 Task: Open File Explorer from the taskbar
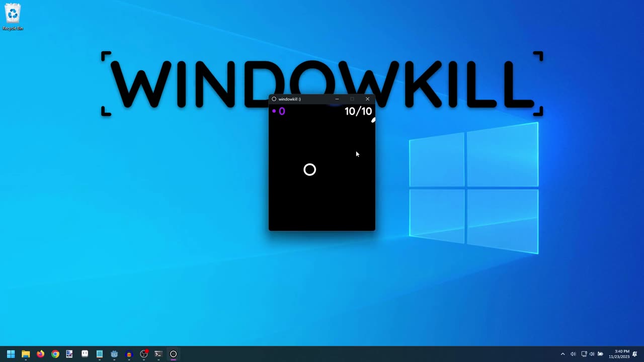(26, 354)
